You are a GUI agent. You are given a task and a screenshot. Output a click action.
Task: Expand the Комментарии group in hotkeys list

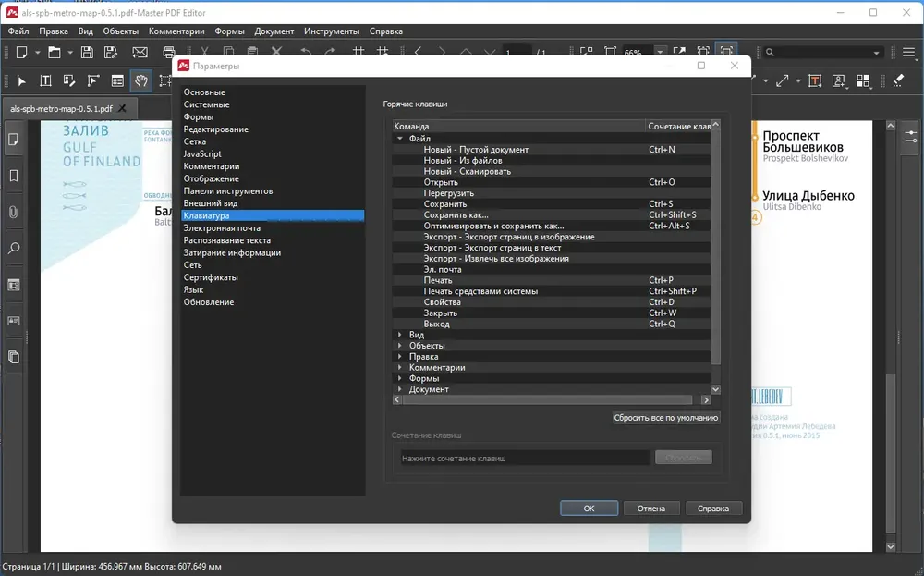coord(400,367)
